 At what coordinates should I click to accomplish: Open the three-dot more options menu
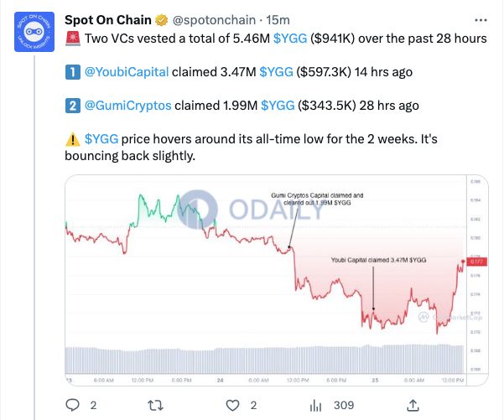[x=481, y=20]
